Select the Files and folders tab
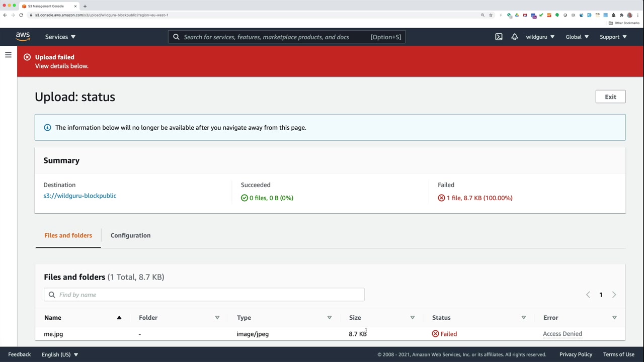The height and width of the screenshot is (362, 644). [x=68, y=235]
